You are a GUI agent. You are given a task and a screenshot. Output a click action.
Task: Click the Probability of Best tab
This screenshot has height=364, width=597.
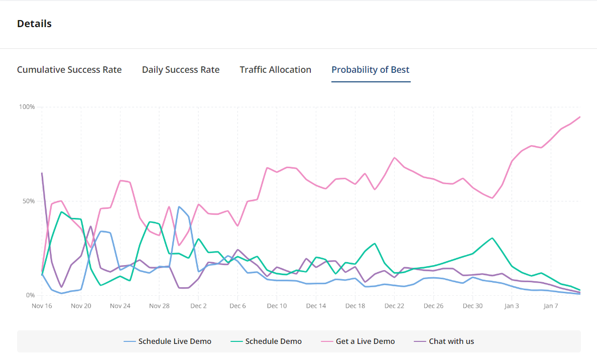(x=371, y=69)
